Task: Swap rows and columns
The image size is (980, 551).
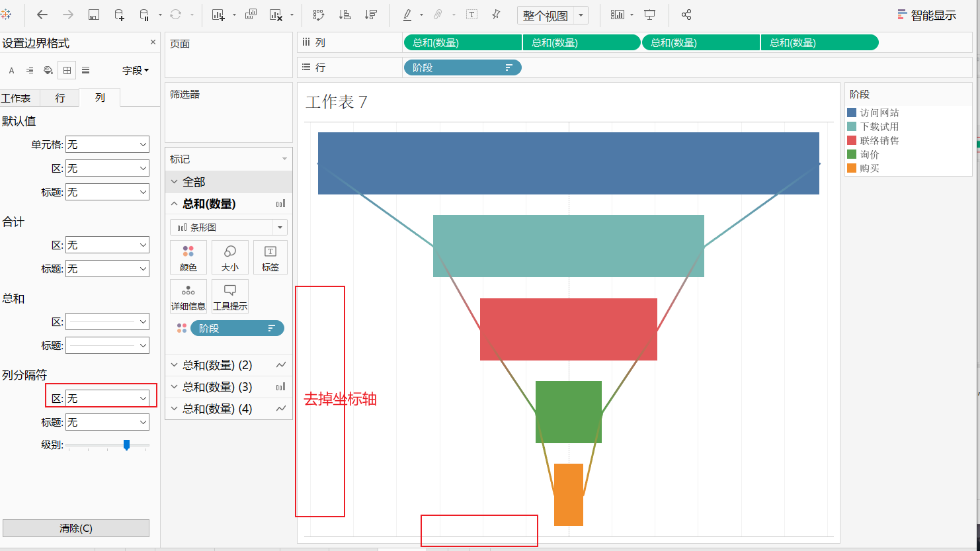Action: (x=319, y=15)
